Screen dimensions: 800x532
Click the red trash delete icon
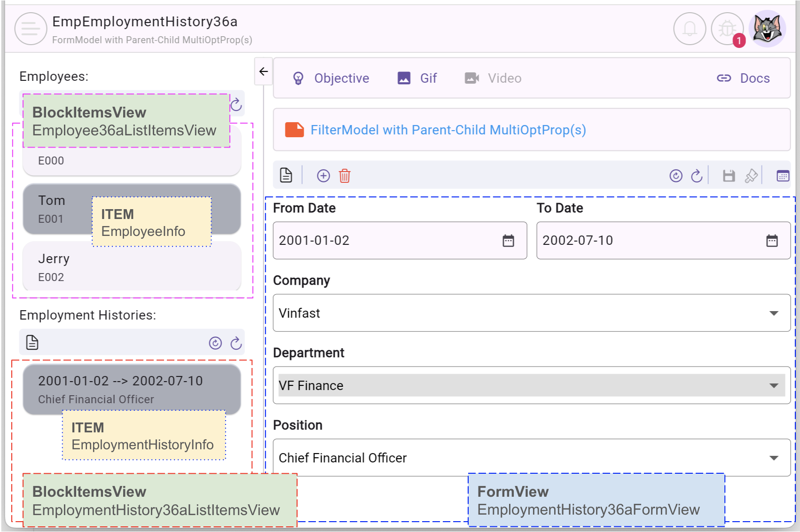tap(345, 176)
